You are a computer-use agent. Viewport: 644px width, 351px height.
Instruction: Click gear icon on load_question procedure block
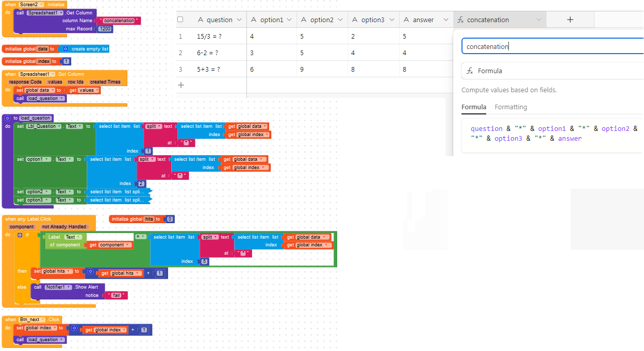click(8, 118)
